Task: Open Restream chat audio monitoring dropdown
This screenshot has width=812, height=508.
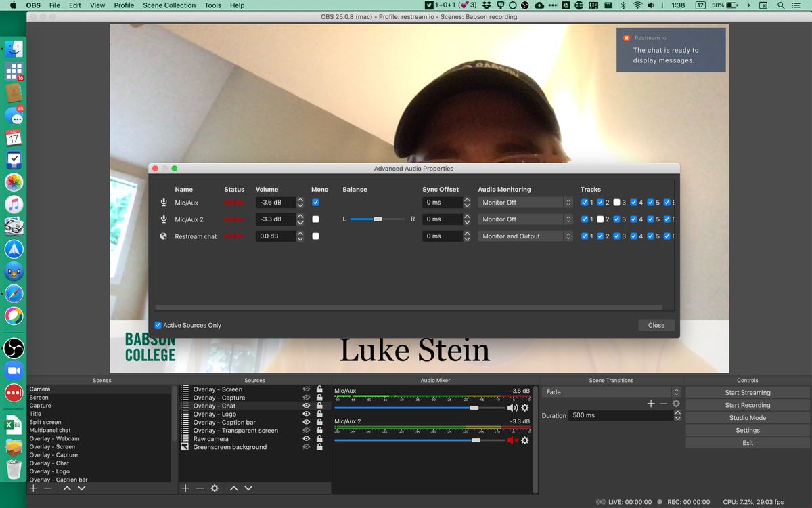Action: click(x=525, y=236)
